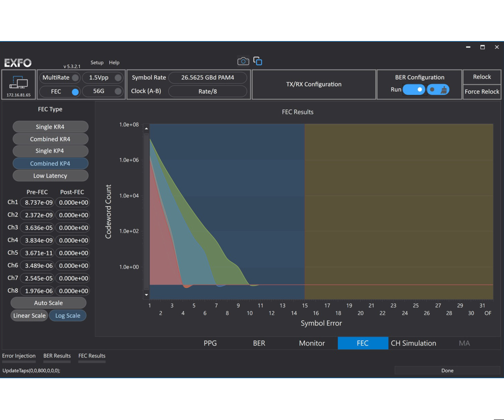
Task: Click the EXFO logo
Action: coord(18,62)
